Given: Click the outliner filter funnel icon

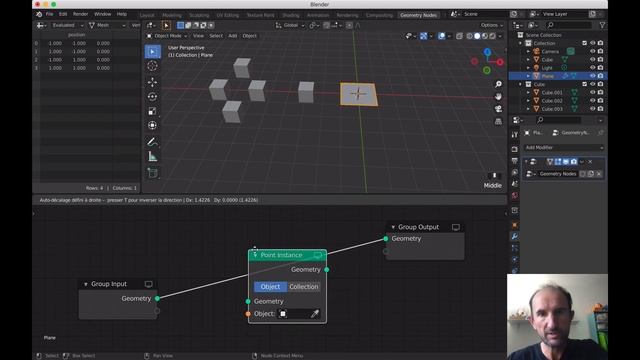Looking at the screenshot, I should click(602, 25).
